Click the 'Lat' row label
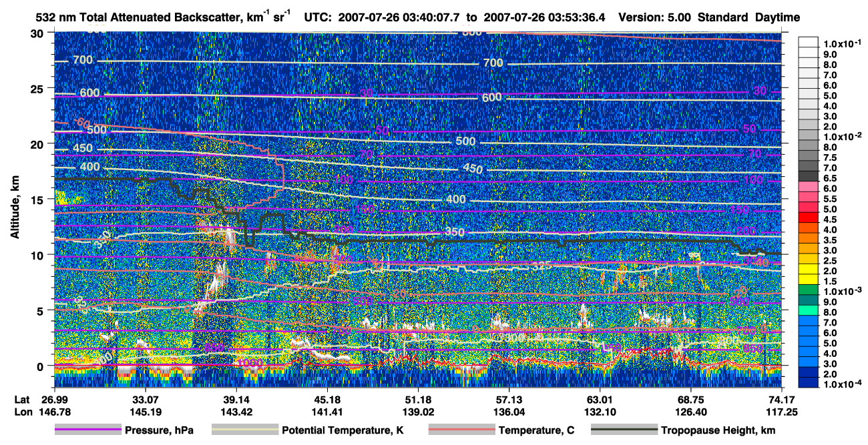This screenshot has height=445, width=868. [x=22, y=399]
